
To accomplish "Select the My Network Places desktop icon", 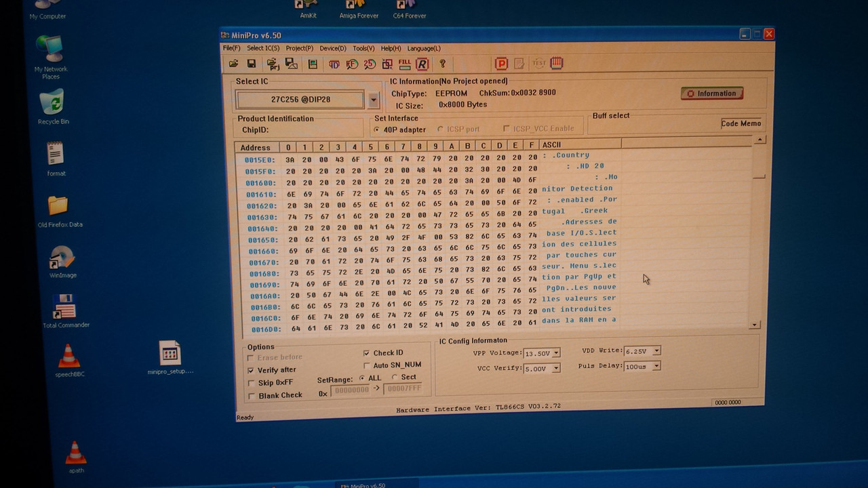I will 51,58.
